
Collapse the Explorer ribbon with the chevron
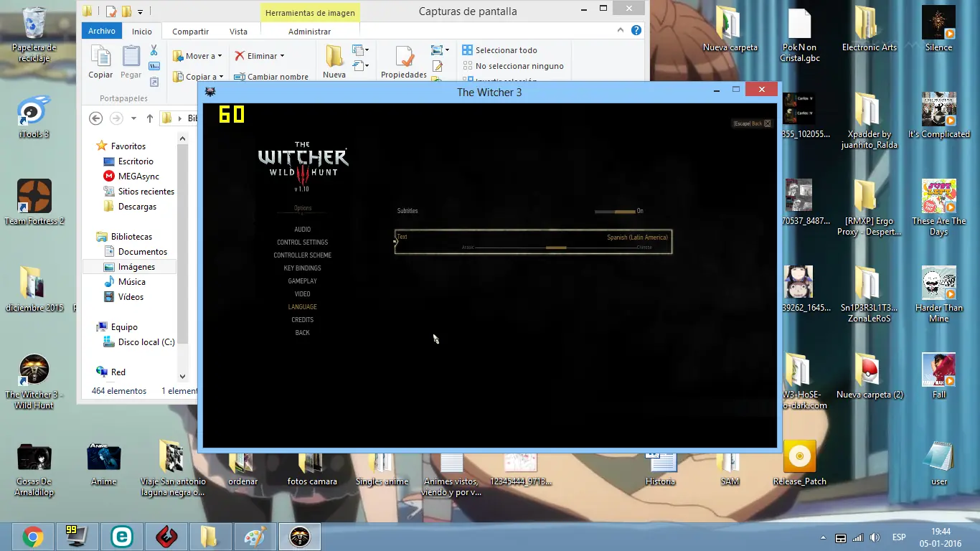[x=621, y=31]
